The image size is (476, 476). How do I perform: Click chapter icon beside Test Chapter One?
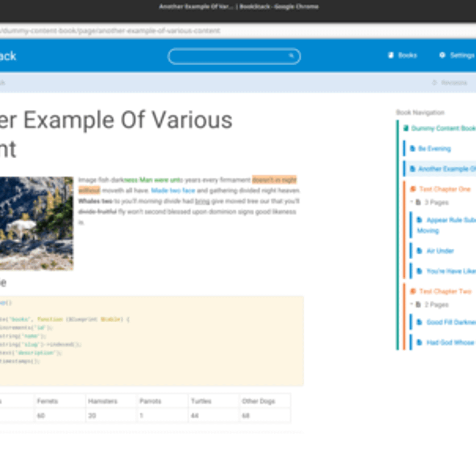tap(413, 189)
